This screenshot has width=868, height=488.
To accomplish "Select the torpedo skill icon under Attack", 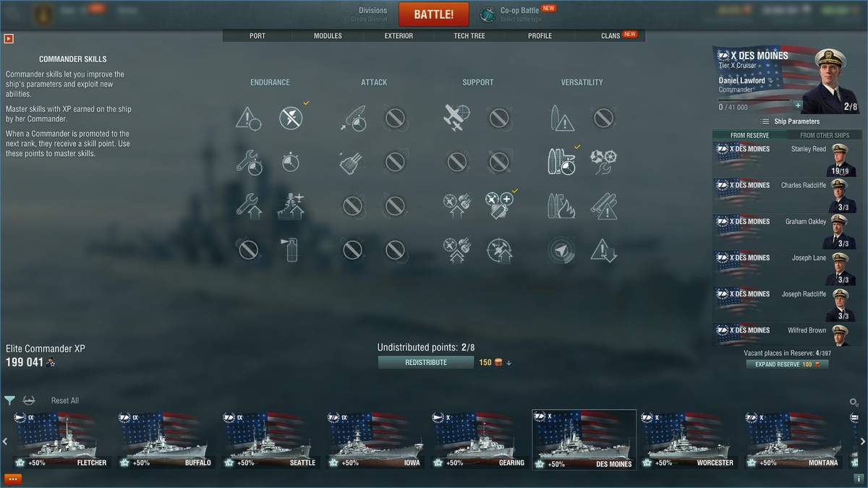I will [353, 117].
